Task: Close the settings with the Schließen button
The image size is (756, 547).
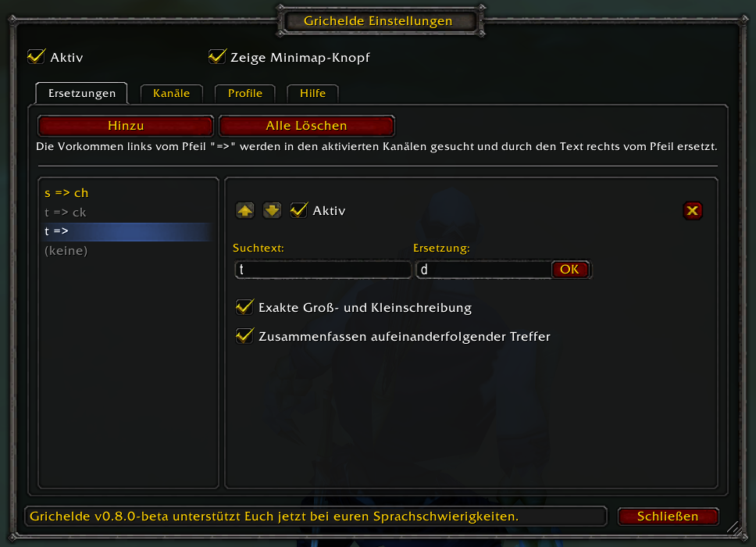Action: point(668,516)
